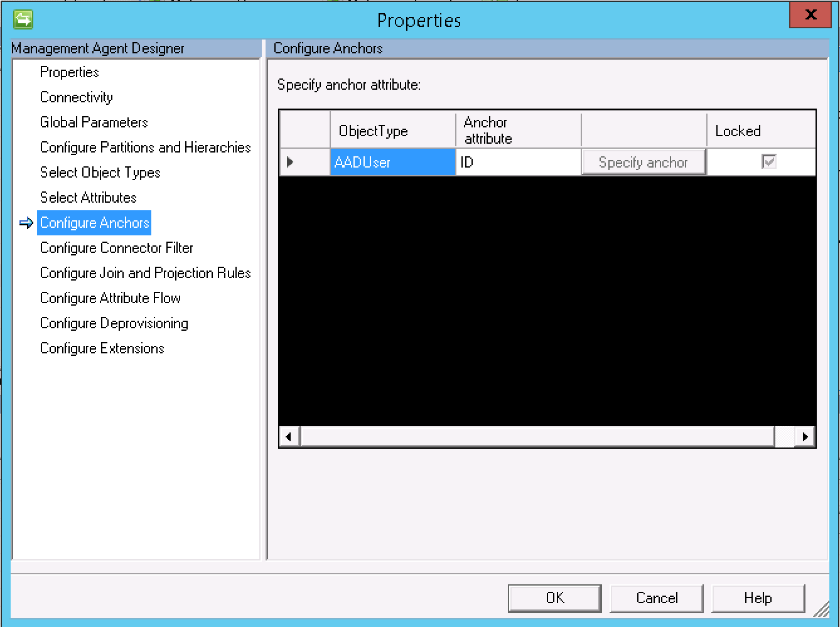Open Select Object Types page
Image resolution: width=840 pixels, height=627 pixels.
[100, 173]
